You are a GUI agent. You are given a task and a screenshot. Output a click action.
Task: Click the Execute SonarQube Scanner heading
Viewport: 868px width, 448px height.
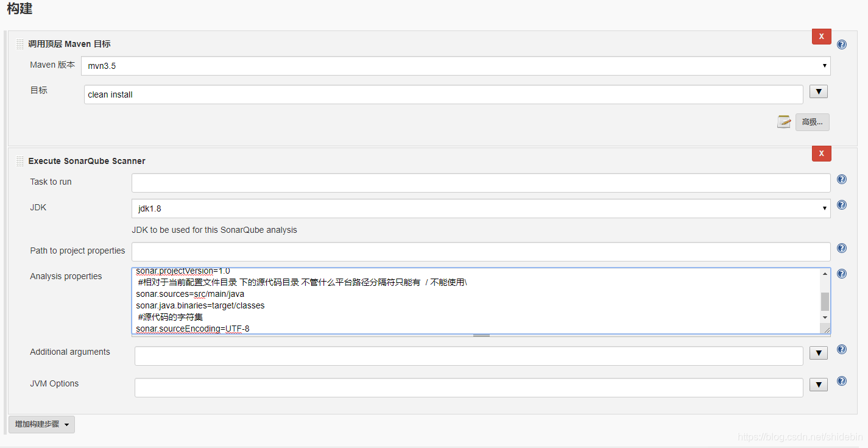pyautogui.click(x=87, y=161)
